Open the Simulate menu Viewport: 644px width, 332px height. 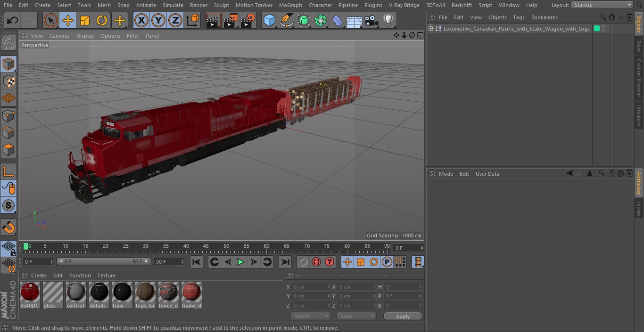[x=173, y=5]
